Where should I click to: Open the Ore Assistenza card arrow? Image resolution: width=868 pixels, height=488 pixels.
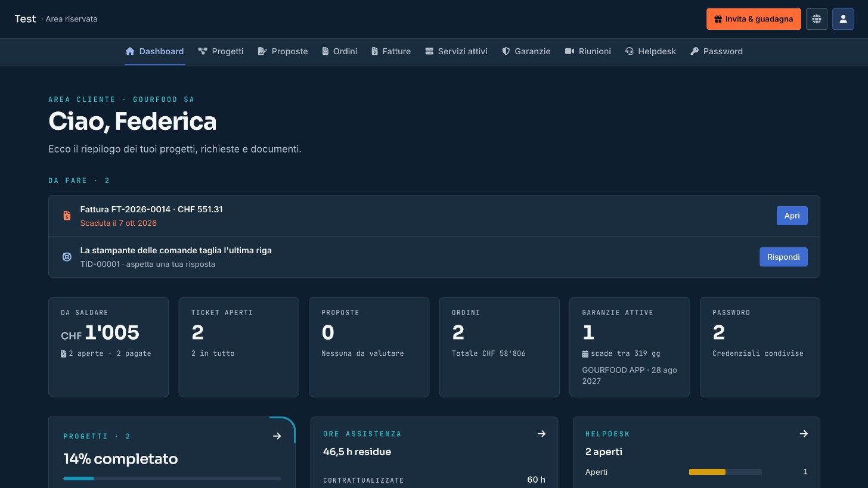[x=541, y=434]
